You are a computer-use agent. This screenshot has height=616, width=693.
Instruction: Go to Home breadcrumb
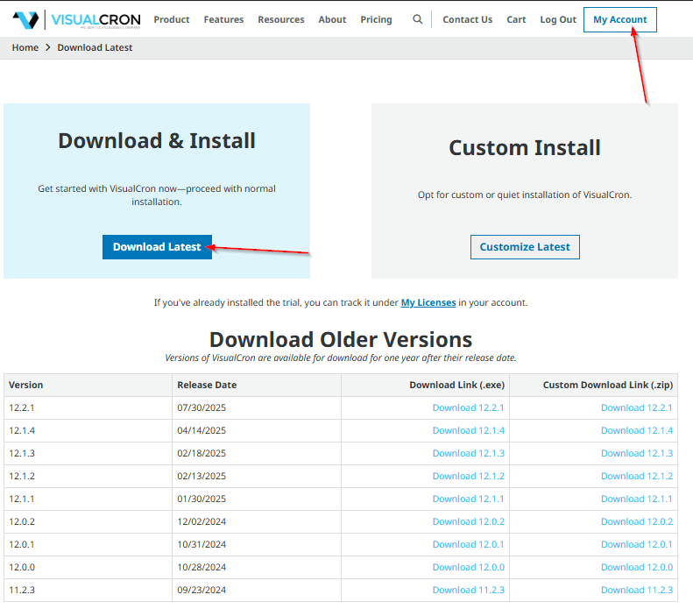click(25, 47)
